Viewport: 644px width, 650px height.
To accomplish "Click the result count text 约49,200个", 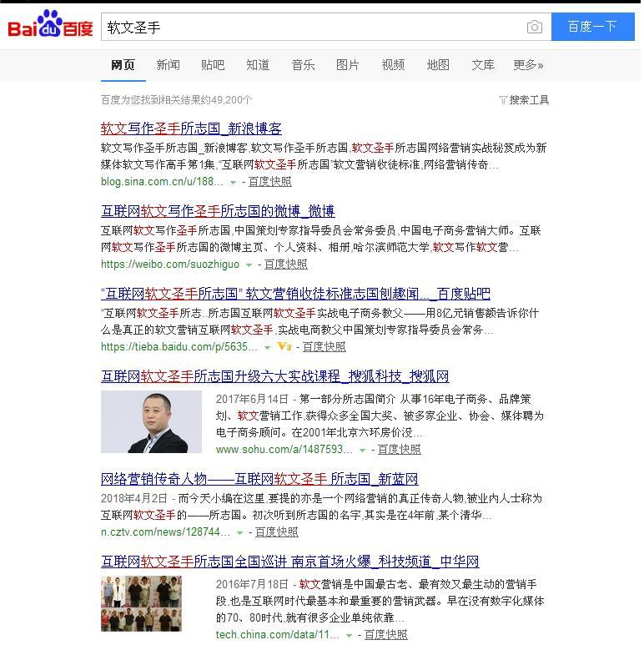I will (226, 100).
